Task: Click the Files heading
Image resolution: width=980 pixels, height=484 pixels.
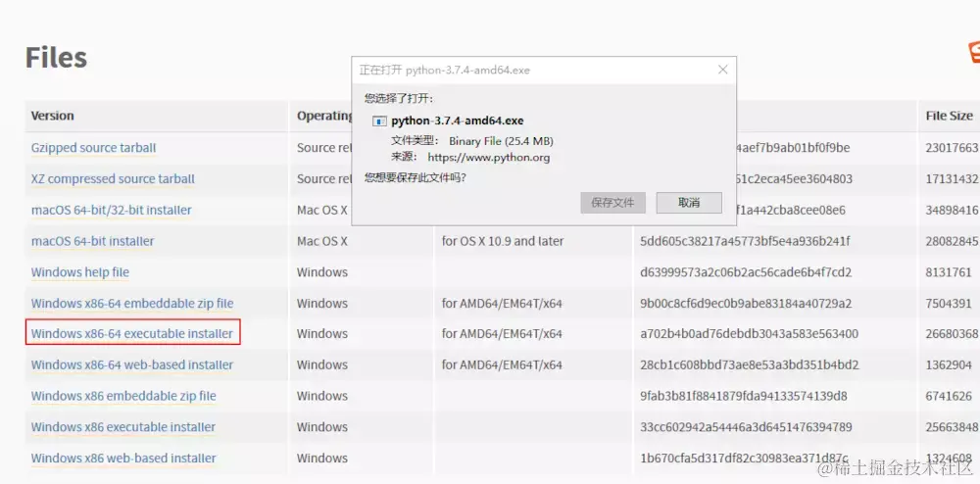Action: (x=56, y=58)
